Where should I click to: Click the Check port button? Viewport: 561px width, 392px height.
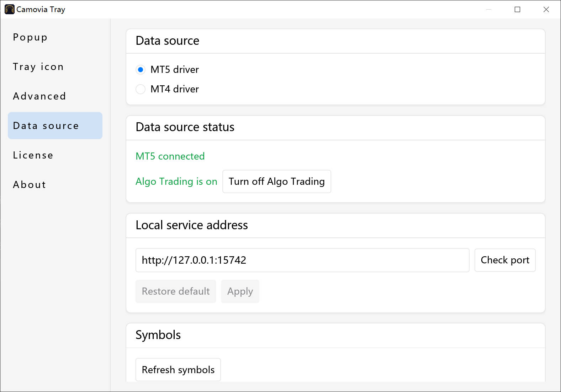[x=505, y=260]
